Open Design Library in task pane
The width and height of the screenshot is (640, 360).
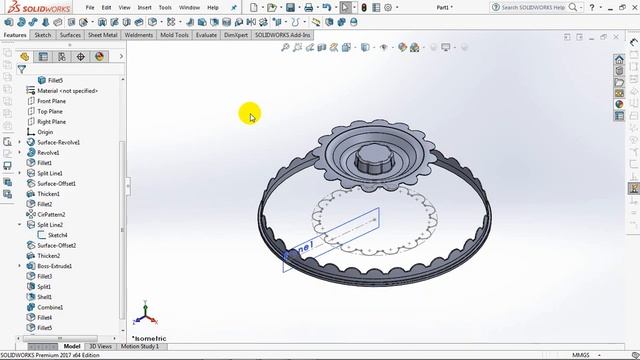point(619,71)
